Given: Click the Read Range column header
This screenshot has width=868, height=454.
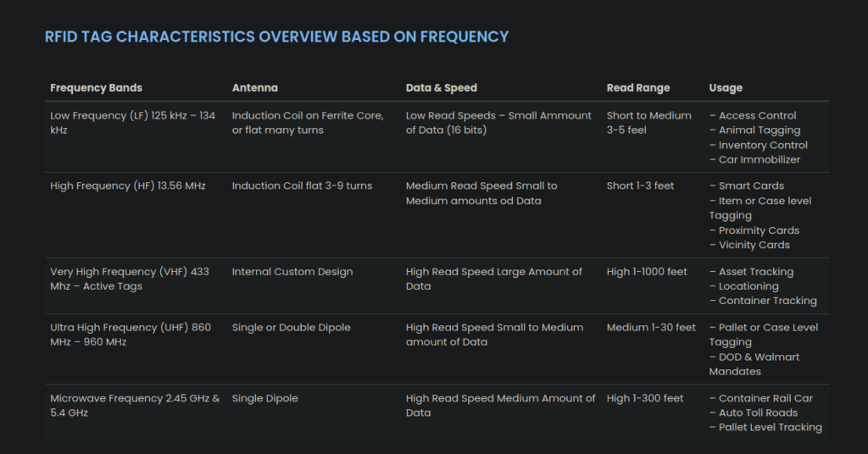Looking at the screenshot, I should pos(637,87).
